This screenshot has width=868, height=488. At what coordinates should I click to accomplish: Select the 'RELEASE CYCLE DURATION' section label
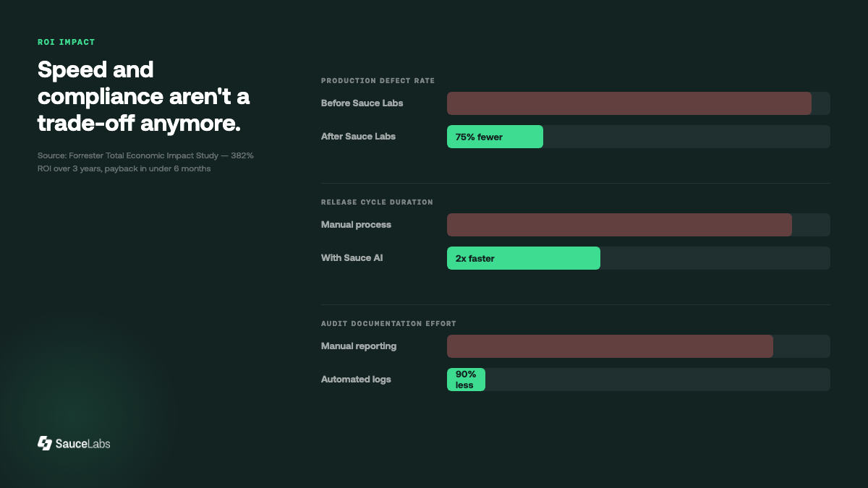point(377,202)
